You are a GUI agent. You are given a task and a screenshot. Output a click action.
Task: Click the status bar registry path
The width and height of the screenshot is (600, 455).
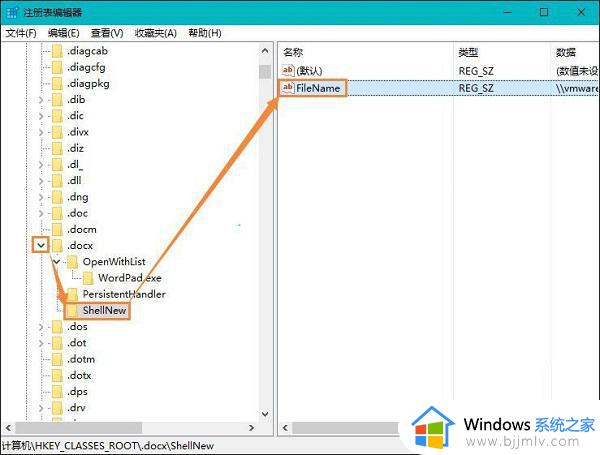point(108,446)
